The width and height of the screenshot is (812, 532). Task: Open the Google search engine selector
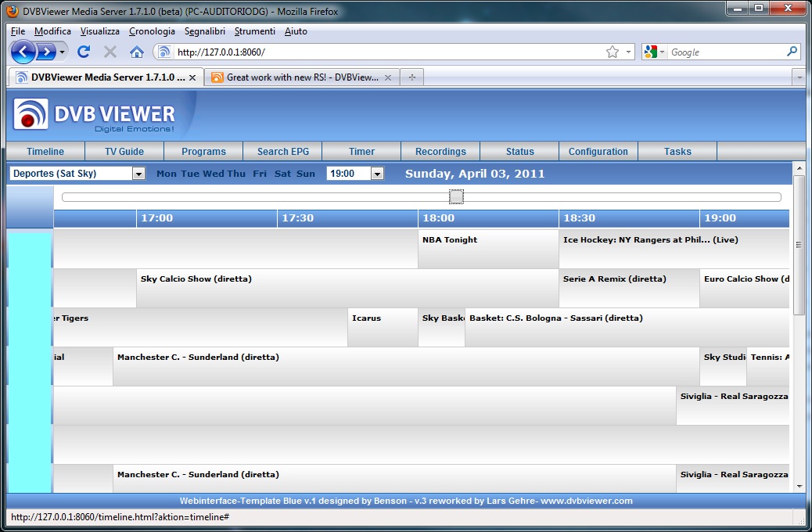point(653,52)
